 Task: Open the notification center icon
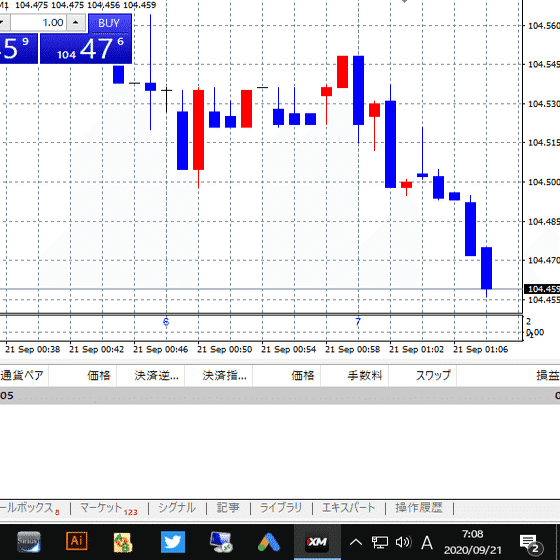531,544
